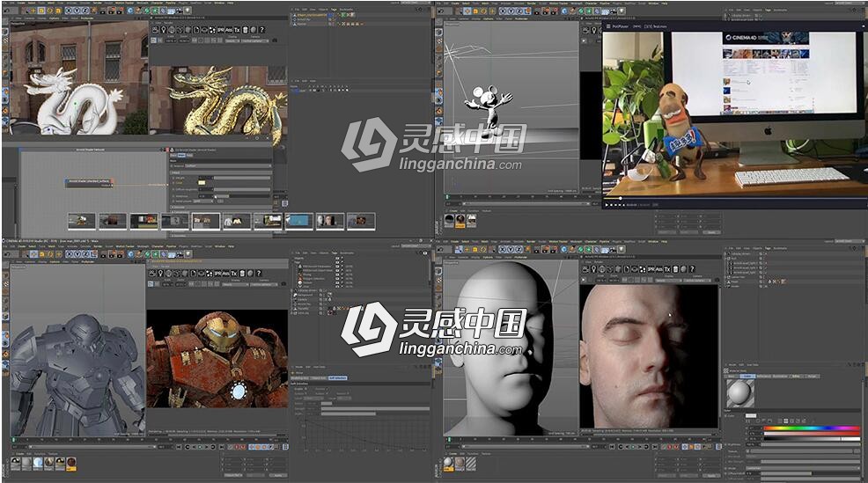Click rainbow hue slider in head material
868x483 pixels.
pyautogui.click(x=812, y=428)
